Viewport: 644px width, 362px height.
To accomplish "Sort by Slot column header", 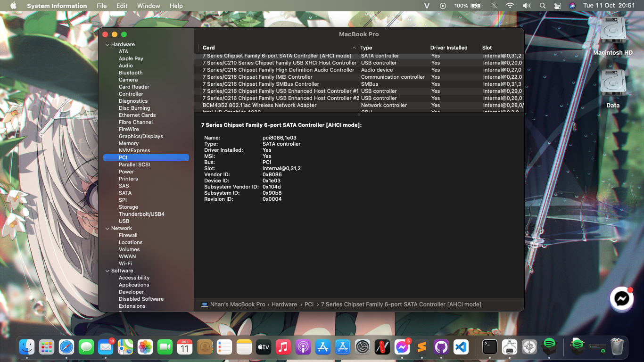I will [502, 48].
